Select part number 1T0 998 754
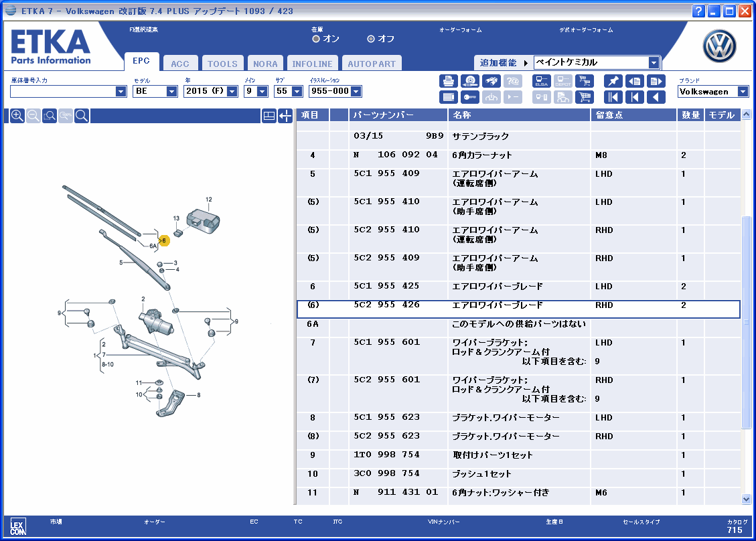The image size is (756, 541). (386, 455)
